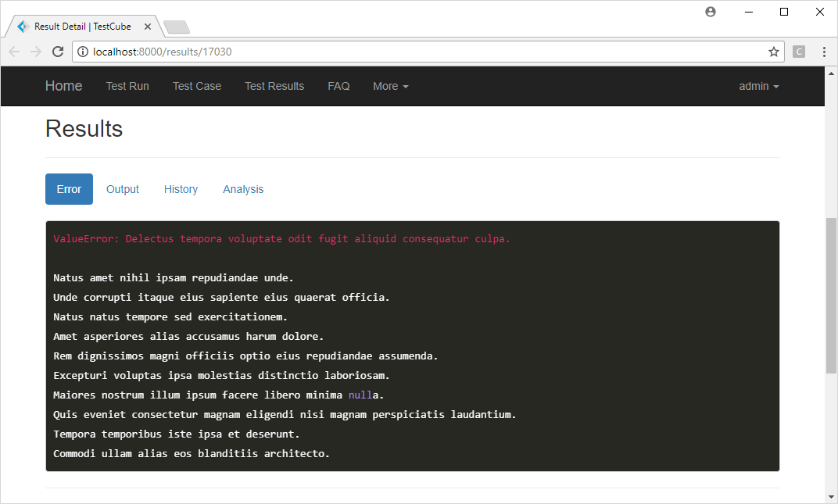Open the Test Results page
This screenshot has width=838, height=504.
point(274,86)
